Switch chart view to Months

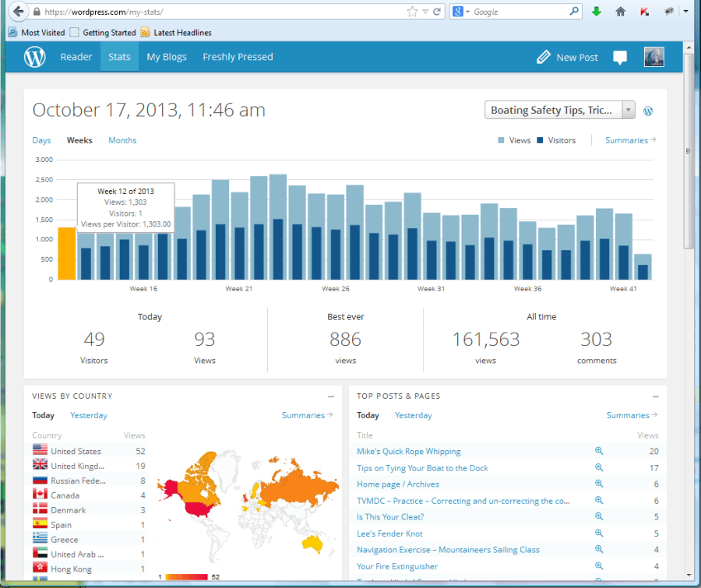click(x=122, y=140)
